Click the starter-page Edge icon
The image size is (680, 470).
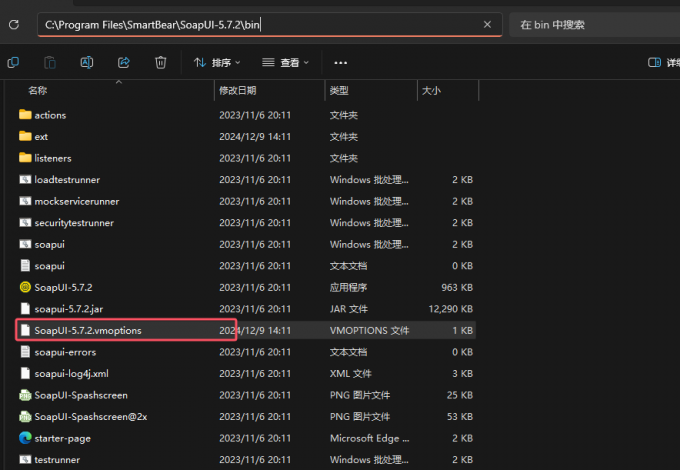click(x=25, y=438)
